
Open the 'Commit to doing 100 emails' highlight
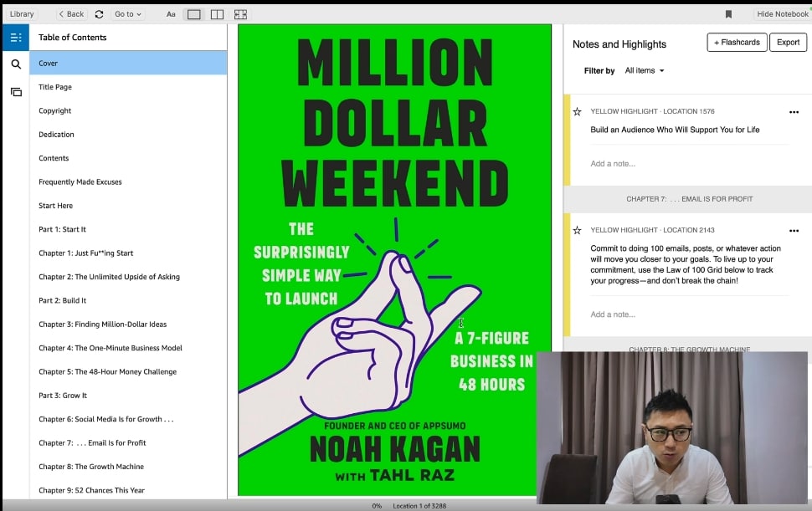(686, 264)
